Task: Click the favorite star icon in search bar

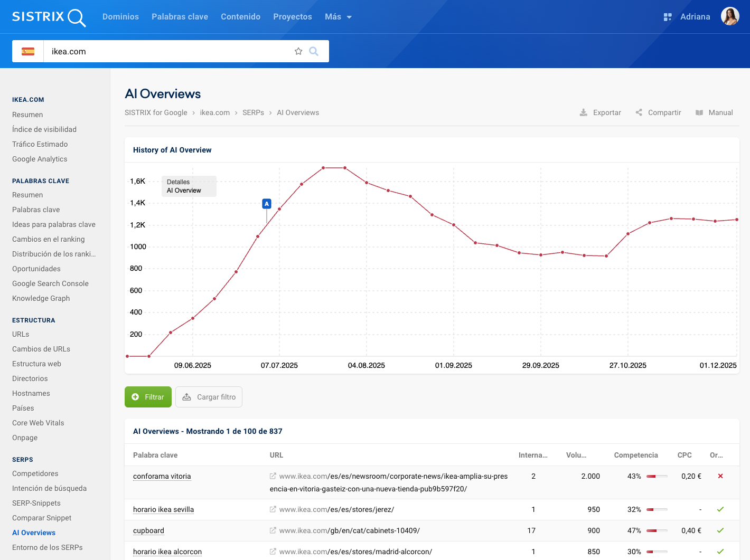Action: click(x=298, y=51)
